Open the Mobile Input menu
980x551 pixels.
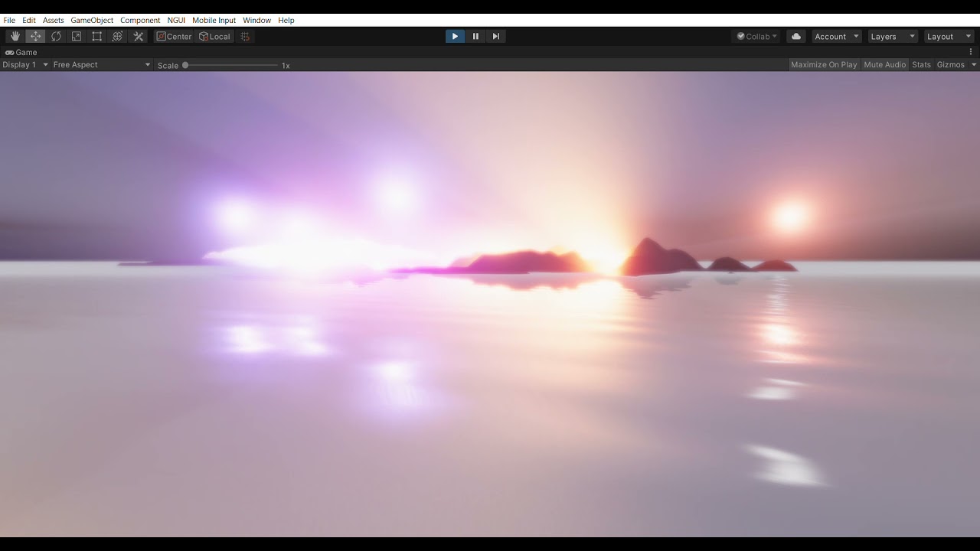(x=214, y=20)
